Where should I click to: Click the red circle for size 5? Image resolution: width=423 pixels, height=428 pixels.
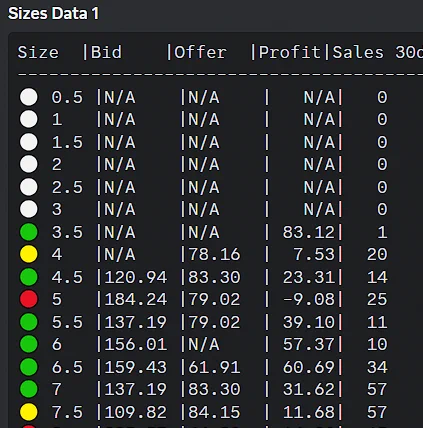coord(29,299)
